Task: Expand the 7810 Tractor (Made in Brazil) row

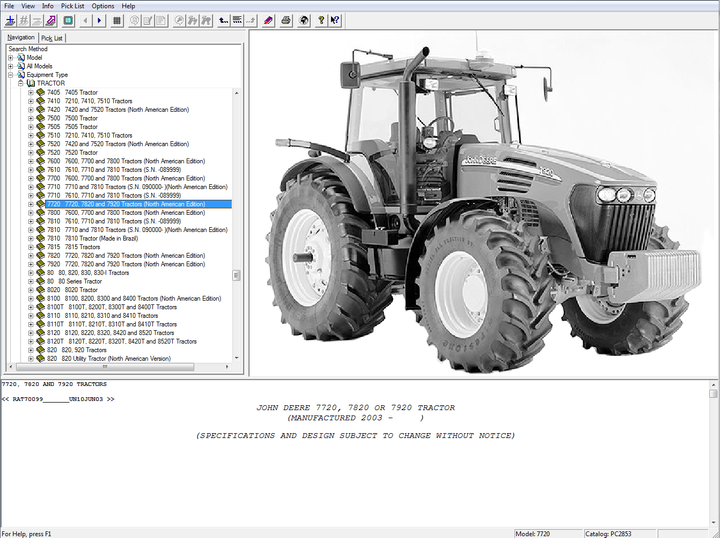Action: click(x=31, y=238)
